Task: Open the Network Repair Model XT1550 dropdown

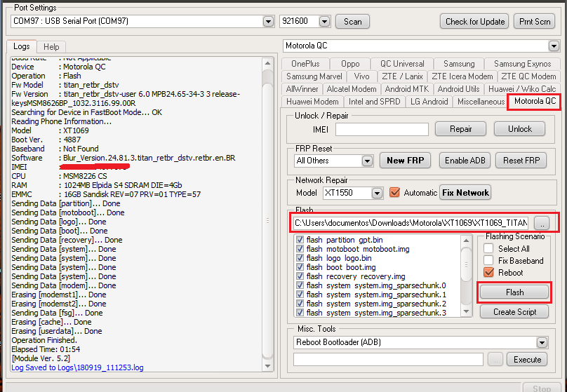Action: tap(377, 194)
